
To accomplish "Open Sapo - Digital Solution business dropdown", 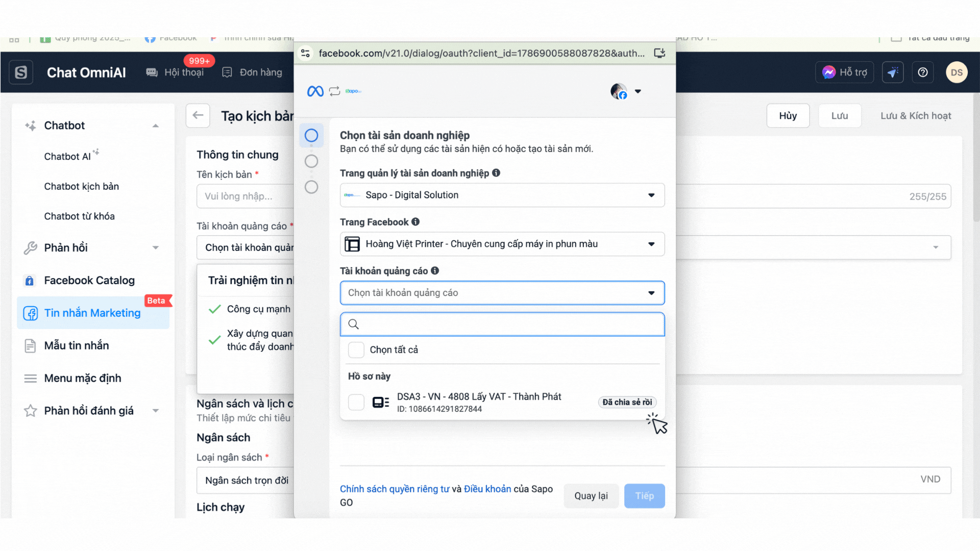I will click(502, 195).
